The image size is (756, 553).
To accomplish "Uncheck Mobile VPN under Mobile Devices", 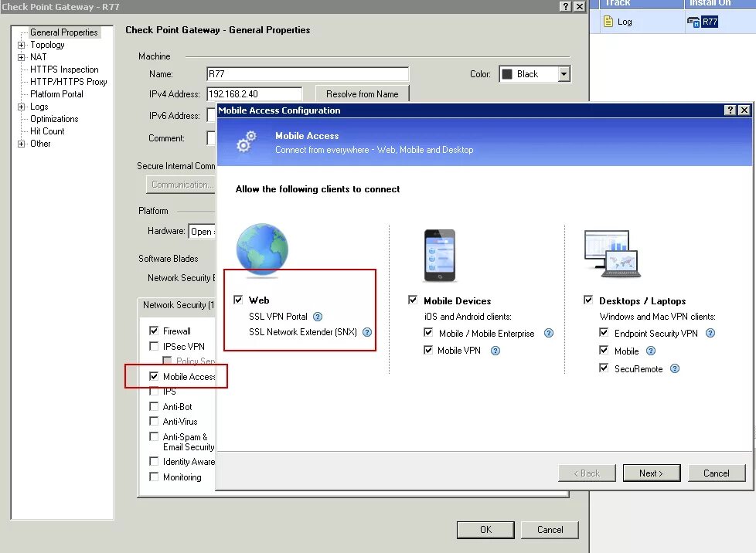I will pos(428,350).
